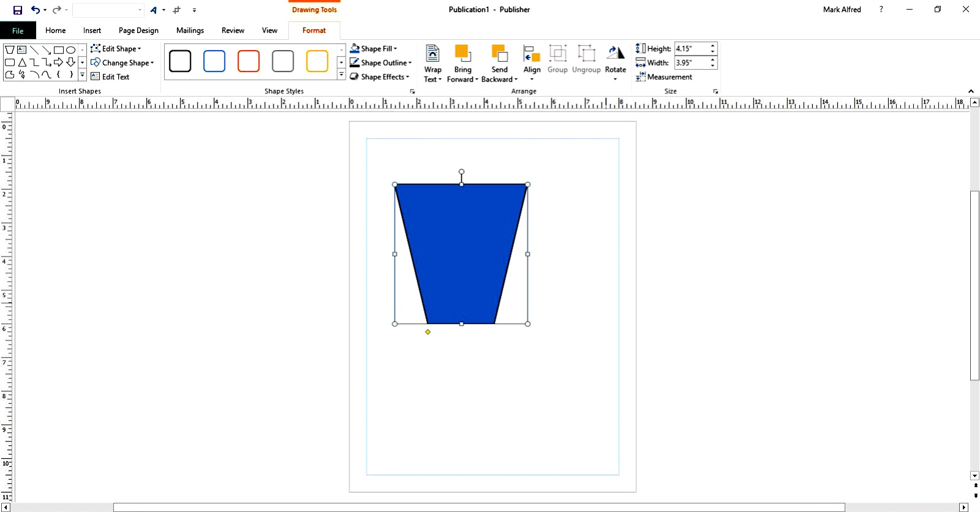The image size is (980, 512).
Task: Open Shape Effects dropdown
Action: click(x=380, y=77)
